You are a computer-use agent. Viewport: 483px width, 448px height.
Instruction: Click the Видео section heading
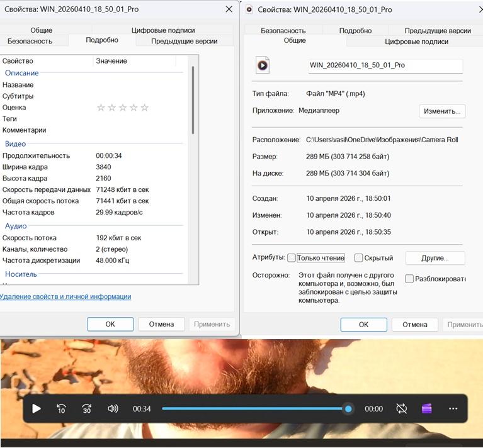15,143
